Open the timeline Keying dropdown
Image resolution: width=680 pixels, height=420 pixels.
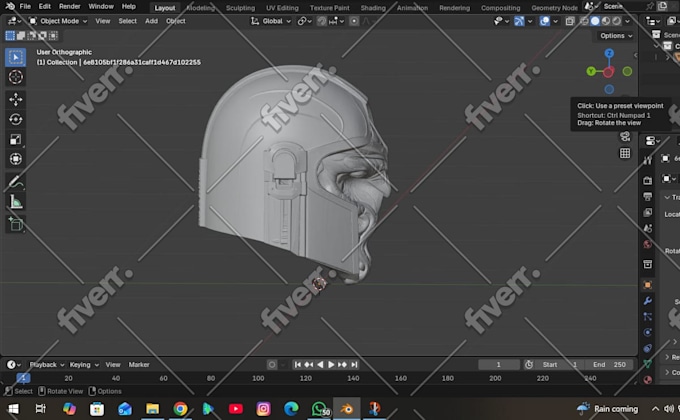pos(84,364)
